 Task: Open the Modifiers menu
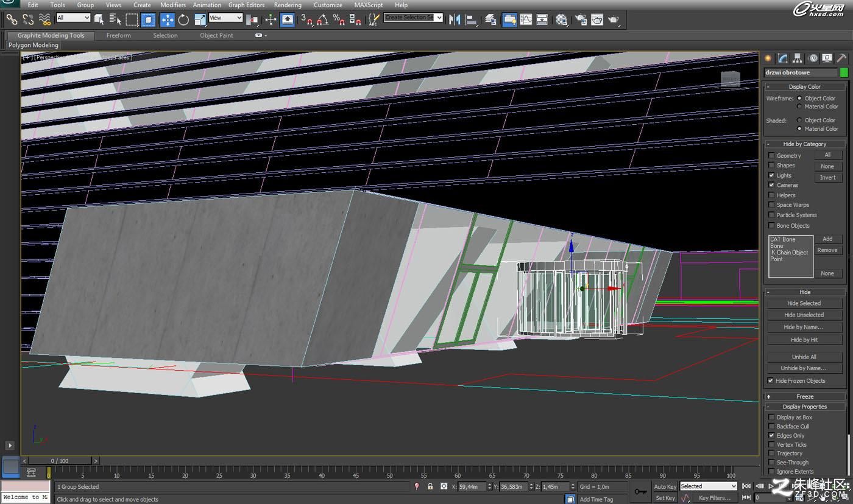tap(173, 5)
